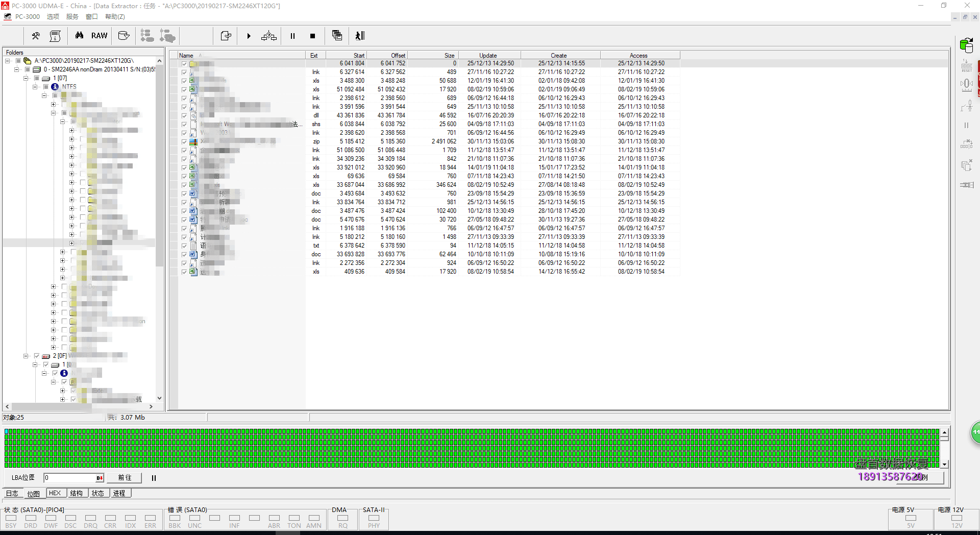Screen dimensions: 980x535
Task: Open the scroll info report icon
Action: [55, 36]
